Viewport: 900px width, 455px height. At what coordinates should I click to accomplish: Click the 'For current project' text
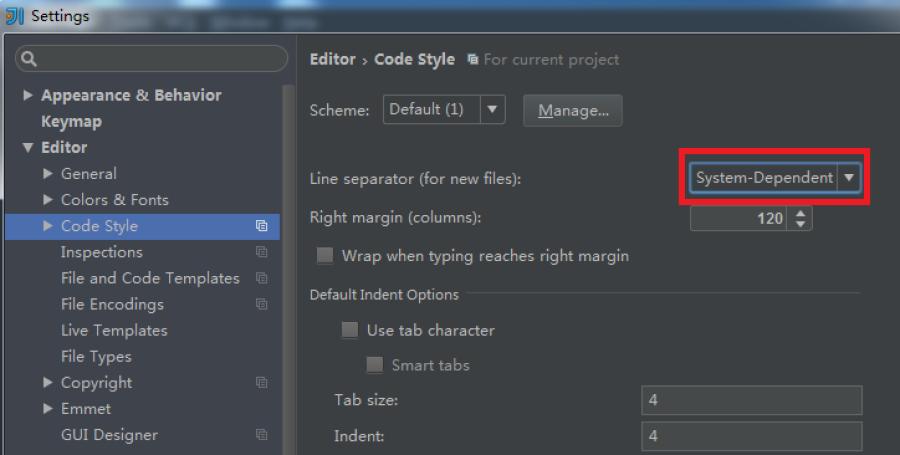[551, 60]
